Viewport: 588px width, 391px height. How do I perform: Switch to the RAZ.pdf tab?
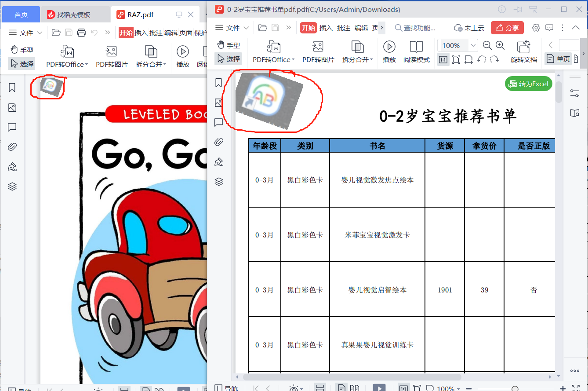[x=141, y=14]
